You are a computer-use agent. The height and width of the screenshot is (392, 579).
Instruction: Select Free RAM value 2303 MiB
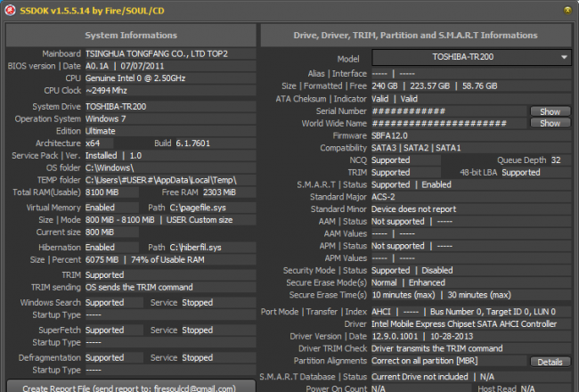pos(219,192)
